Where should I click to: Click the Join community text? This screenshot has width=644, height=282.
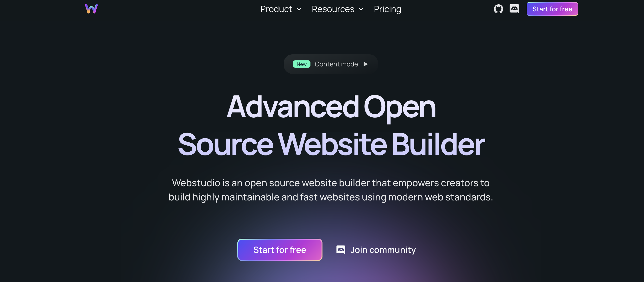[383, 250]
